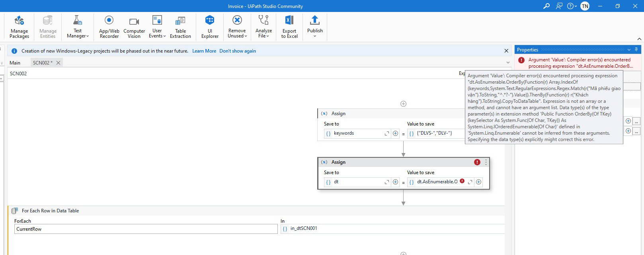Viewport: 644px width, 255px height.
Task: Click the Properties error icon
Action: 521,60
